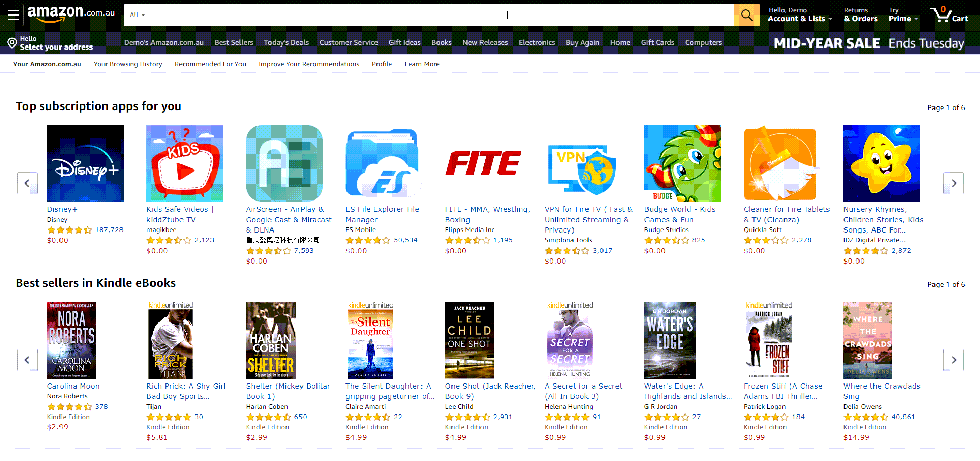Open the search category All dropdown
980x461 pixels.
[137, 15]
